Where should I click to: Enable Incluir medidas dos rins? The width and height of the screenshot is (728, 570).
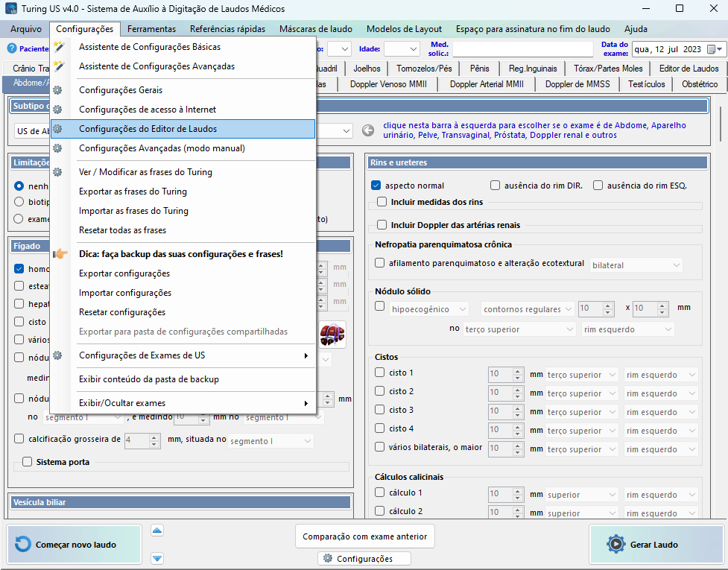[382, 202]
